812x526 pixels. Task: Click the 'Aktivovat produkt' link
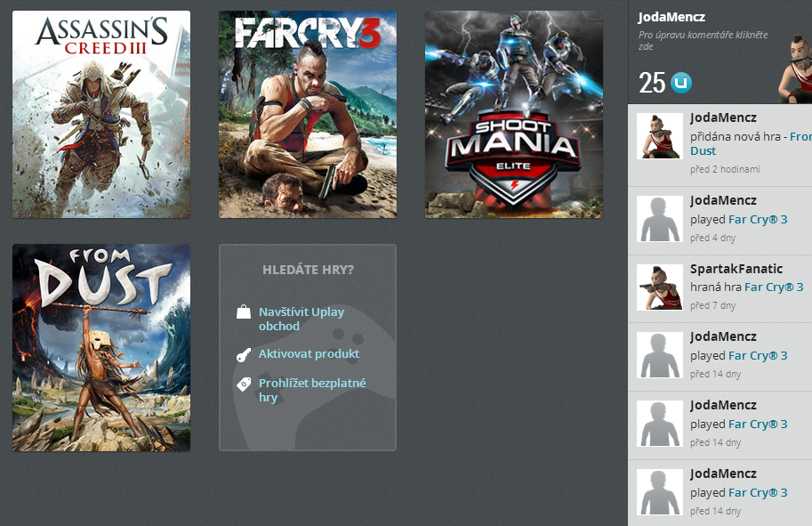click(309, 354)
